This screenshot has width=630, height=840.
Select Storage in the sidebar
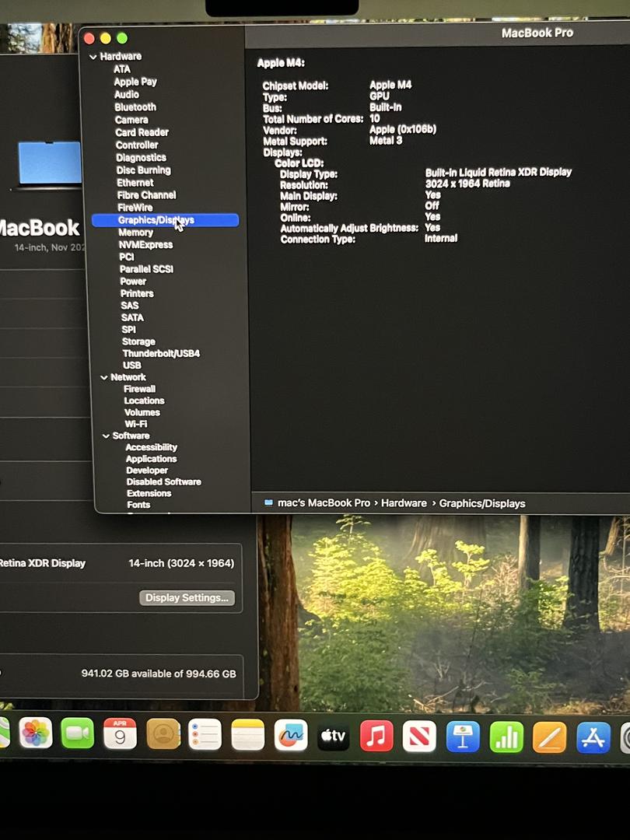pos(138,341)
